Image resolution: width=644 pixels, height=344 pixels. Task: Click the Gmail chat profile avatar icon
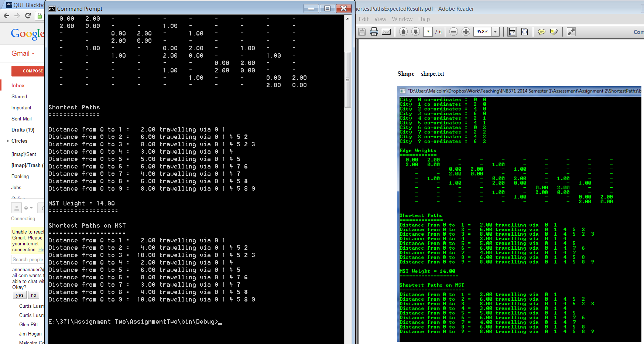tap(16, 208)
